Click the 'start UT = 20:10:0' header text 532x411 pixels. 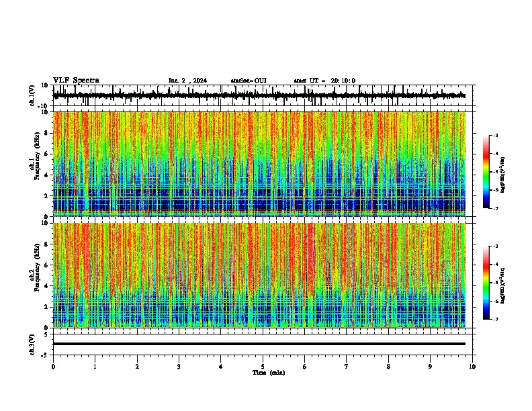324,81
